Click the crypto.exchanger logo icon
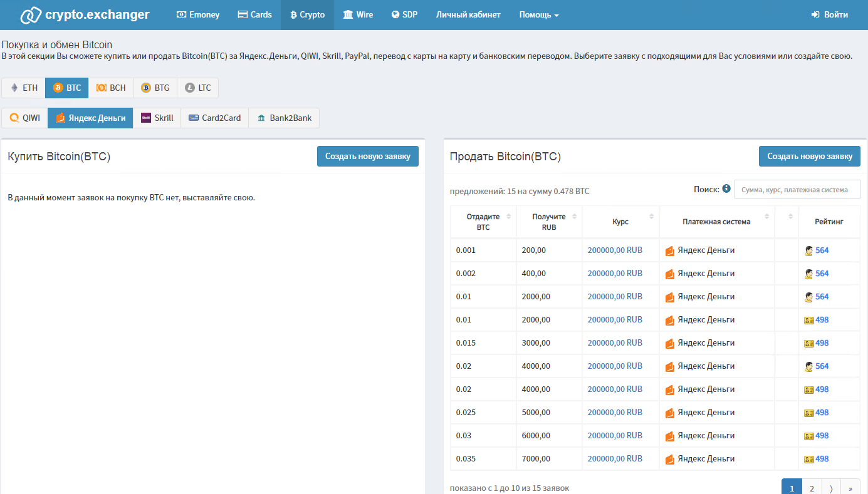The height and width of the screenshot is (494, 868). tap(30, 15)
